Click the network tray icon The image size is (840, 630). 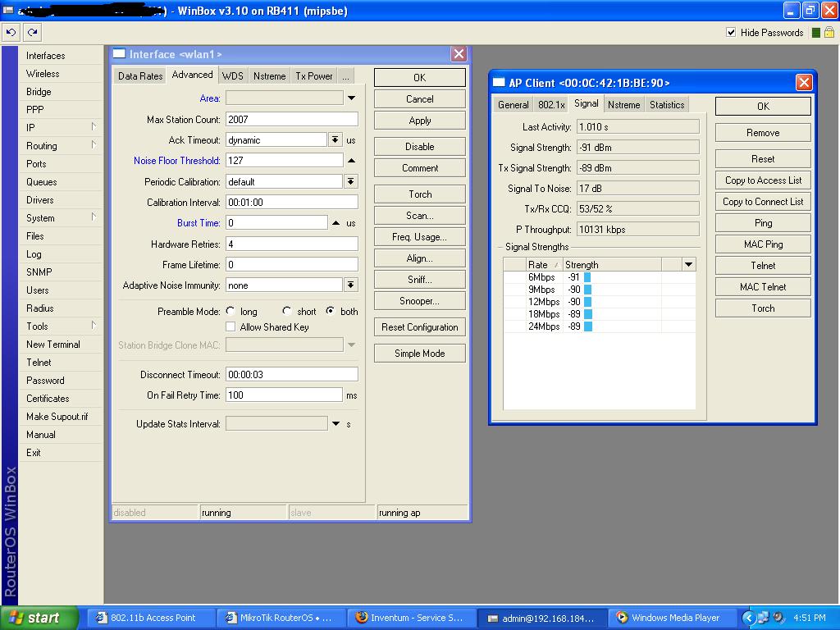point(763,618)
